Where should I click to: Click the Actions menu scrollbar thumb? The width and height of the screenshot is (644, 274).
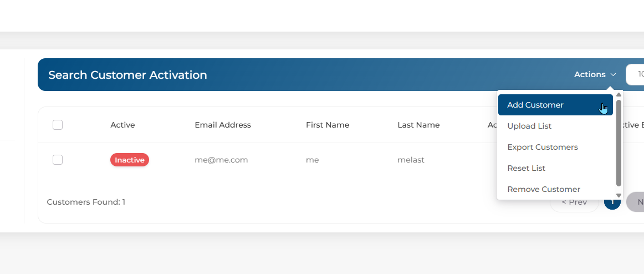(x=619, y=142)
